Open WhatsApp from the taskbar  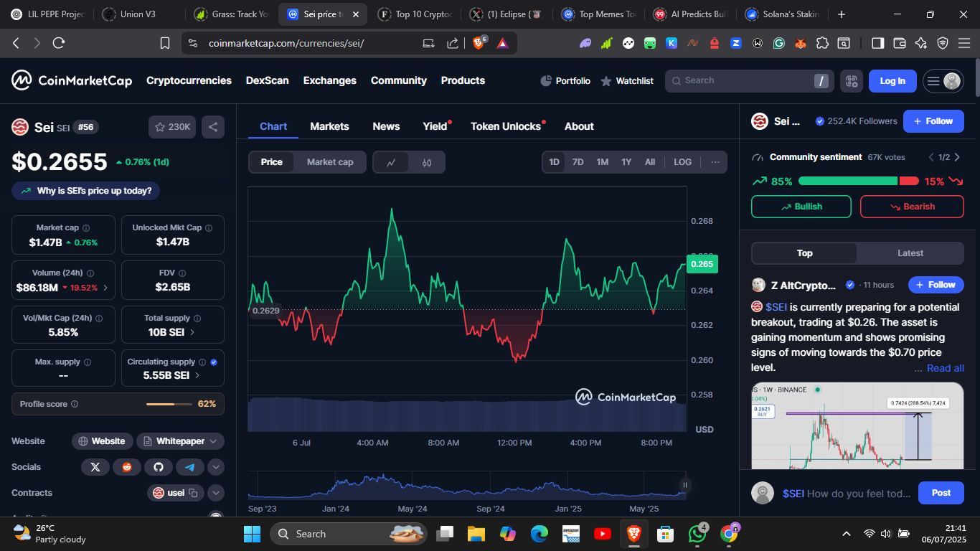click(x=697, y=534)
